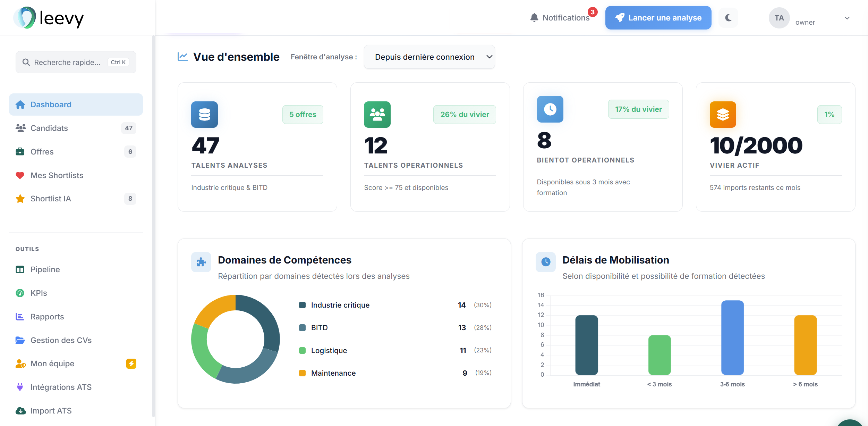Screen dimensions: 868x426
Task: Toggle Industrie critique legend color swatch
Action: [x=302, y=305]
